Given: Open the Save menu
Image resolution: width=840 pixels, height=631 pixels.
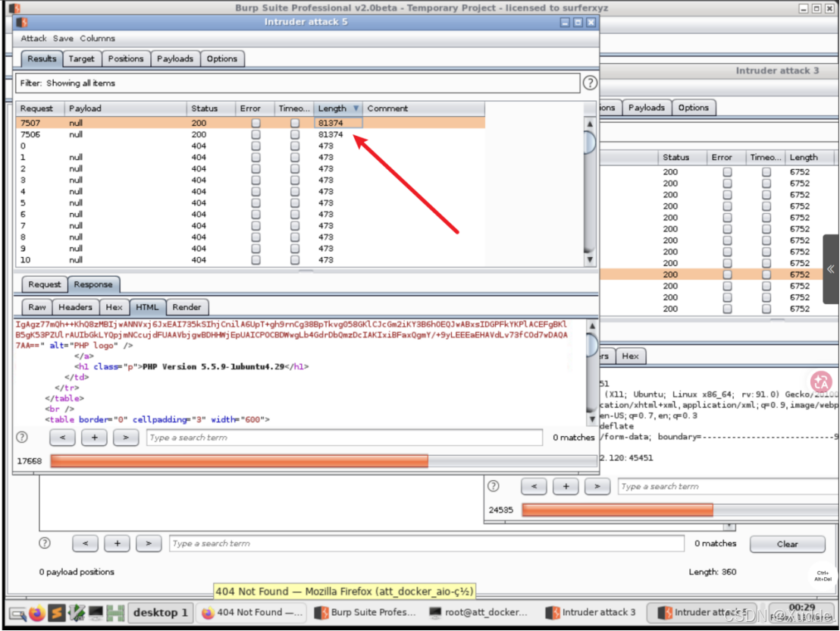Looking at the screenshot, I should click(63, 39).
